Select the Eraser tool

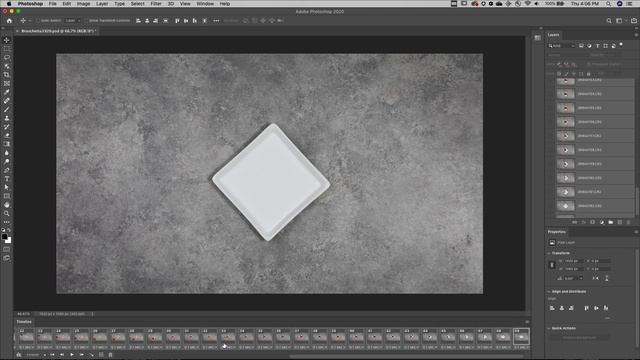coord(7,135)
